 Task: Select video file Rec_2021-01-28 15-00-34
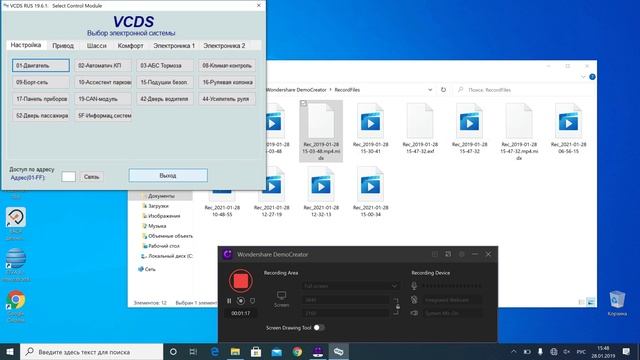tap(370, 192)
